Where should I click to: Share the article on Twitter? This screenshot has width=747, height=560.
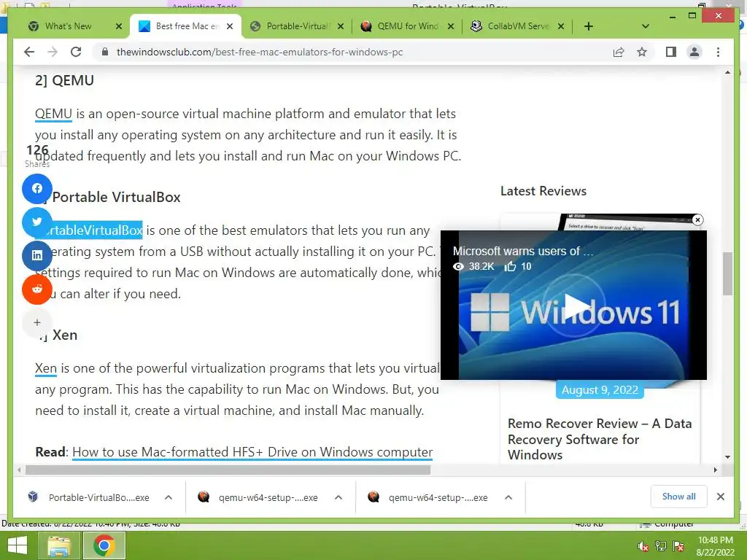(37, 222)
